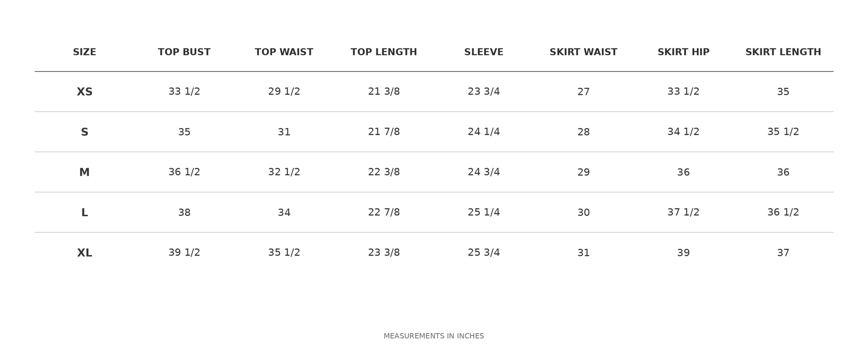This screenshot has height=354, width=868.
Task: Click the XL skirt length value 37
Action: 783,253
